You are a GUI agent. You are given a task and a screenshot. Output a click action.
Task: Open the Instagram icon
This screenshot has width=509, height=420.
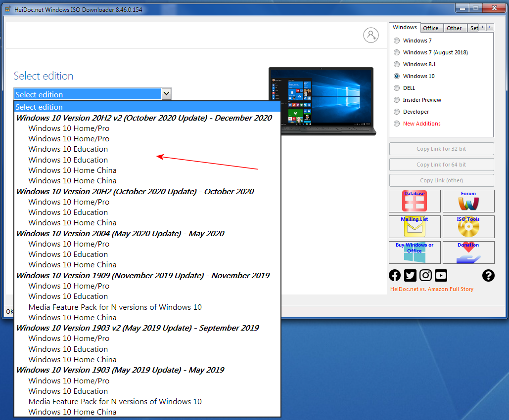tap(425, 275)
